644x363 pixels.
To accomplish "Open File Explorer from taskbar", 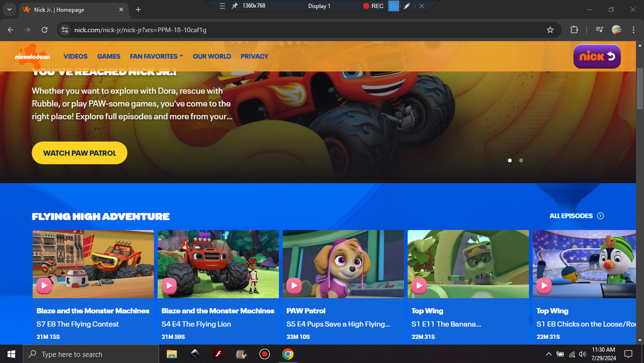I will pyautogui.click(x=172, y=354).
